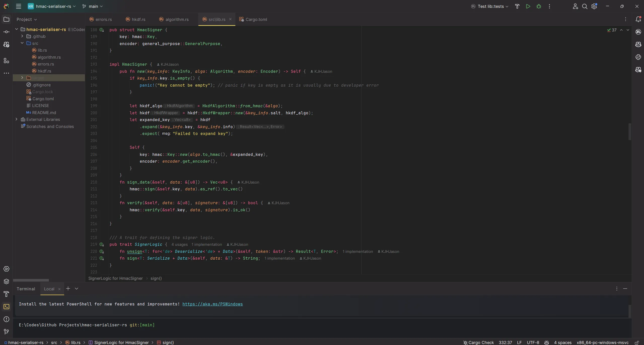Open new terminal tab button
The image size is (644, 345).
pos(67,289)
